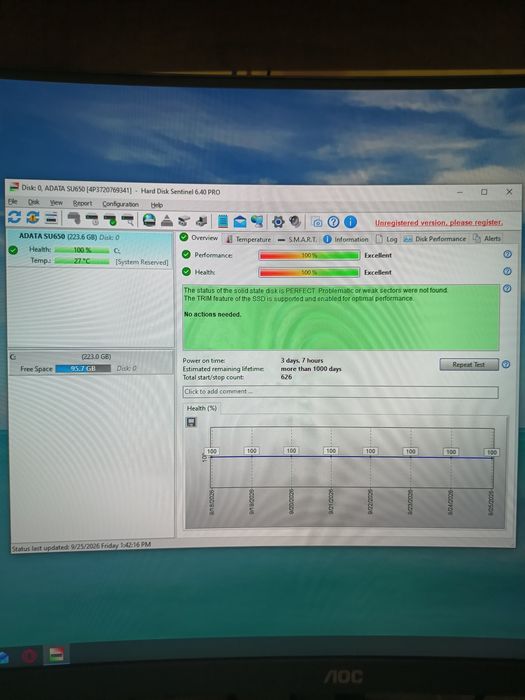Click the camera screenshot toolbar icon
The image size is (525, 700).
point(317,222)
